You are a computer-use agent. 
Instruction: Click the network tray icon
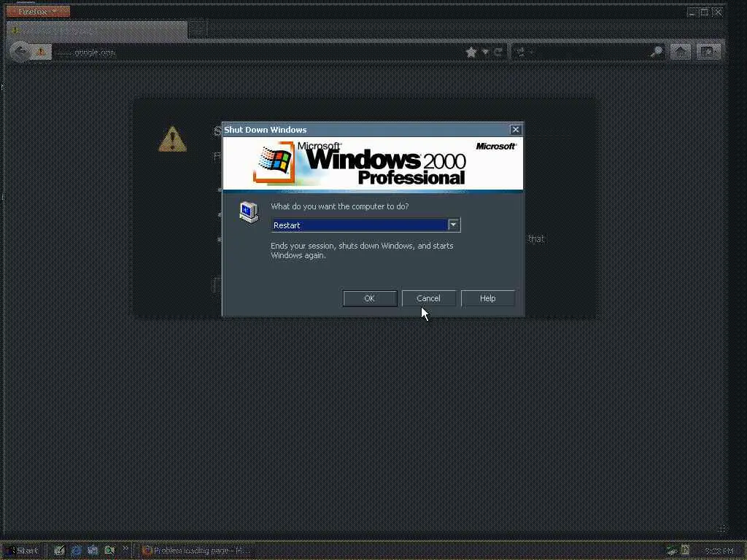coord(672,551)
